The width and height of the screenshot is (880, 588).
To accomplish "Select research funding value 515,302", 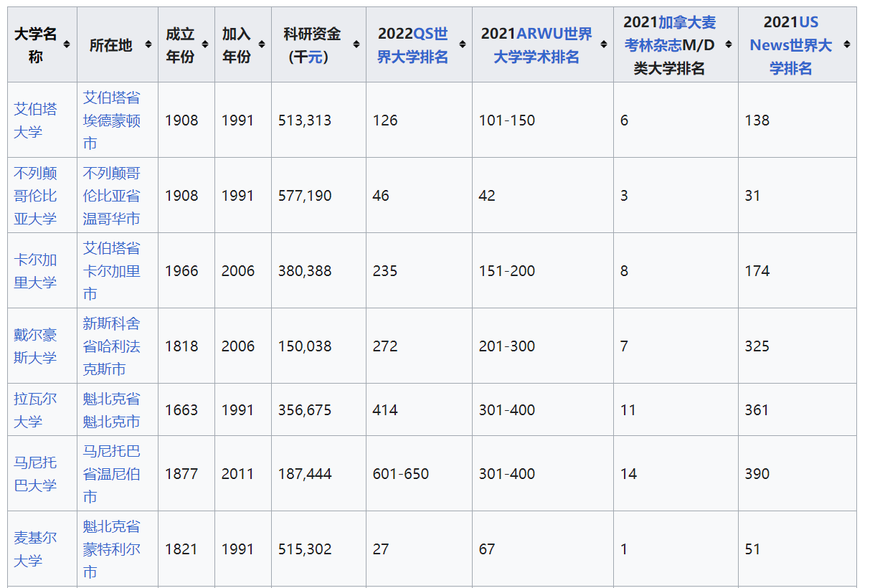I will (305, 549).
